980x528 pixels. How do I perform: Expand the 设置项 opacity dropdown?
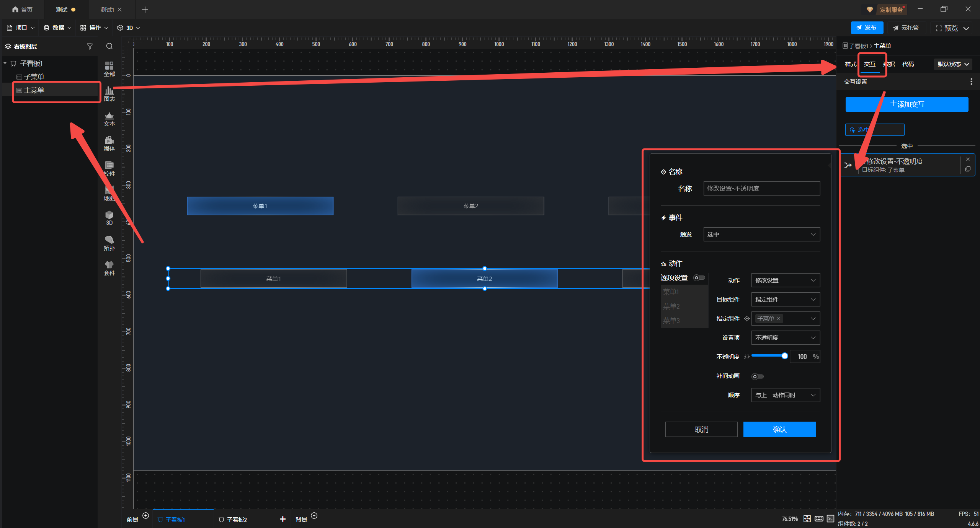[x=785, y=337]
